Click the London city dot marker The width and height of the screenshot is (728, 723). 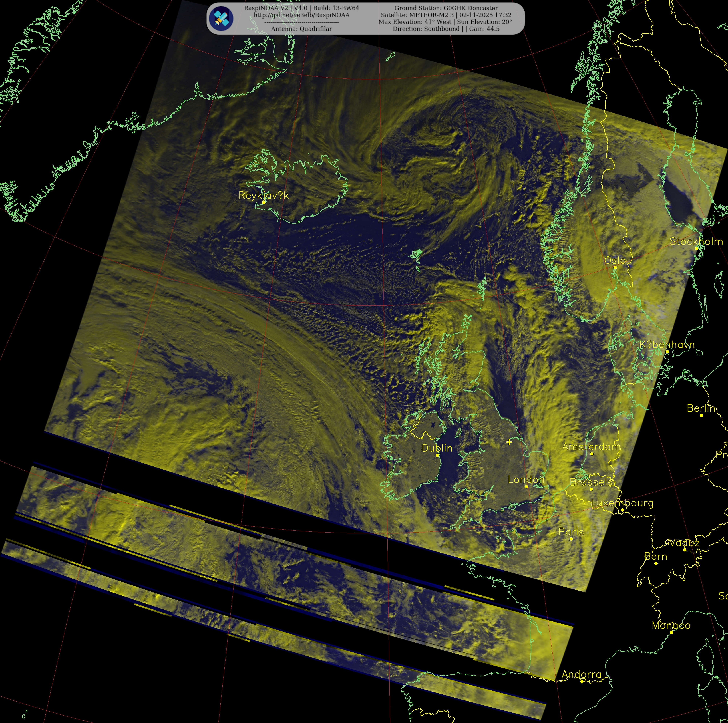(x=526, y=487)
